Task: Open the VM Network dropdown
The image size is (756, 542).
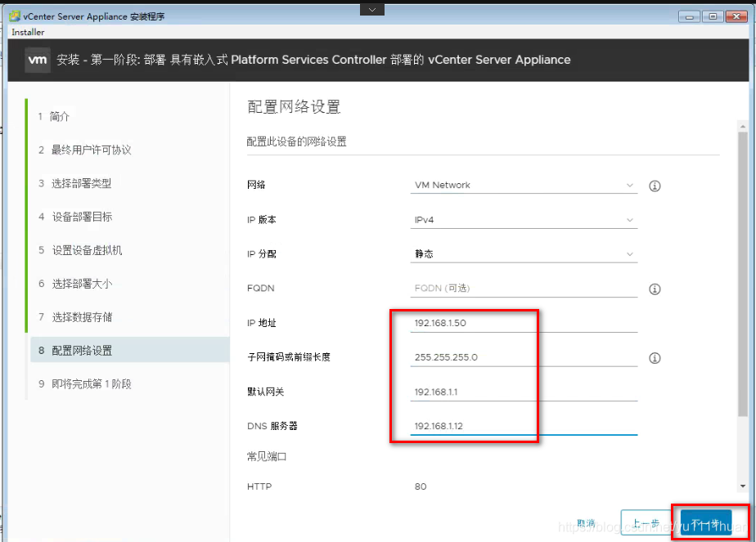Action: click(524, 186)
